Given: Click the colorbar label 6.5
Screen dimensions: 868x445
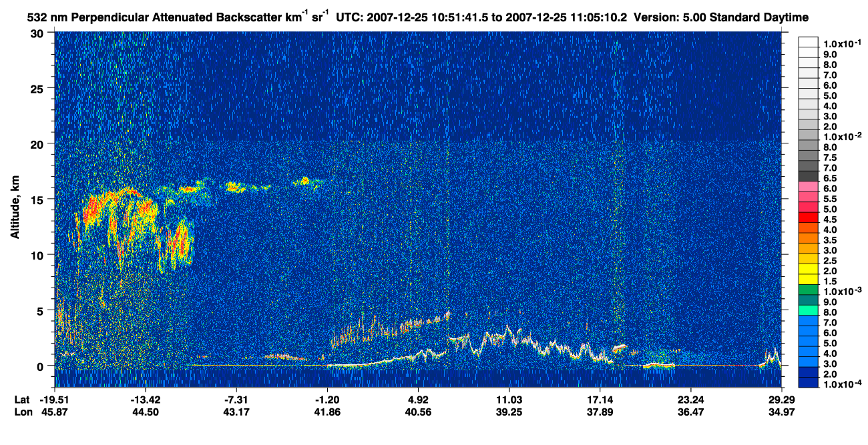Looking at the screenshot, I should click(830, 177).
